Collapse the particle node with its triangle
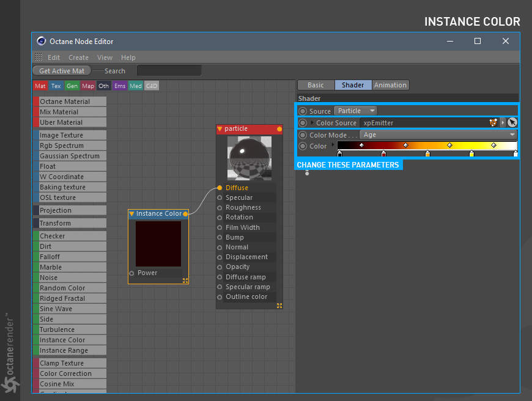Screen dimensions: 532x401 [220, 129]
